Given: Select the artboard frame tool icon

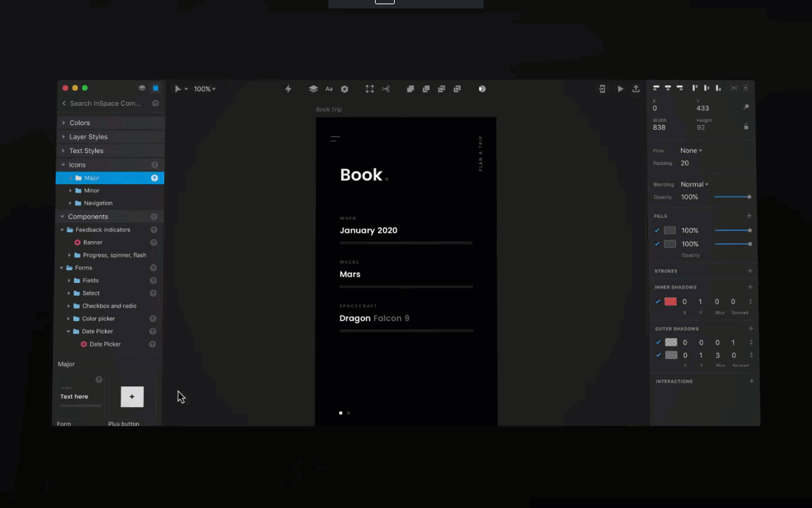Looking at the screenshot, I should (369, 89).
